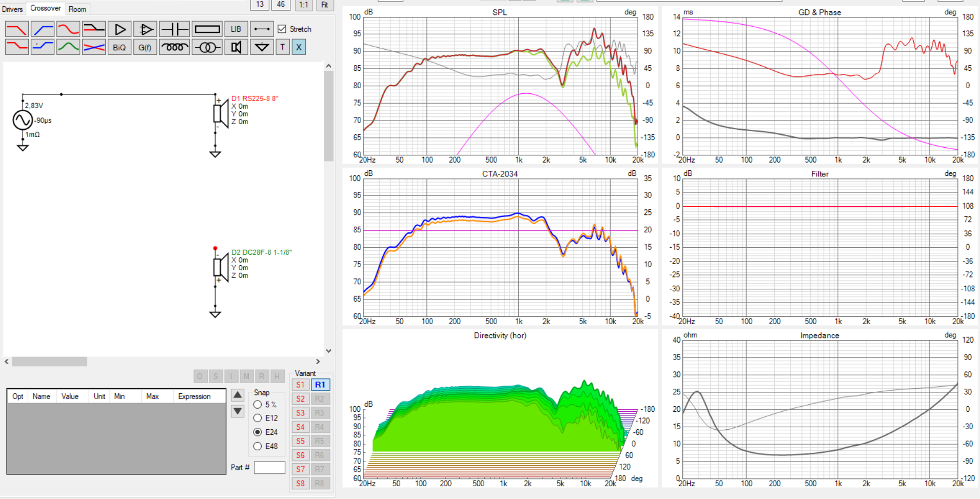This screenshot has height=499, width=980.
Task: Insert the green peaking filter block
Action: click(68, 47)
